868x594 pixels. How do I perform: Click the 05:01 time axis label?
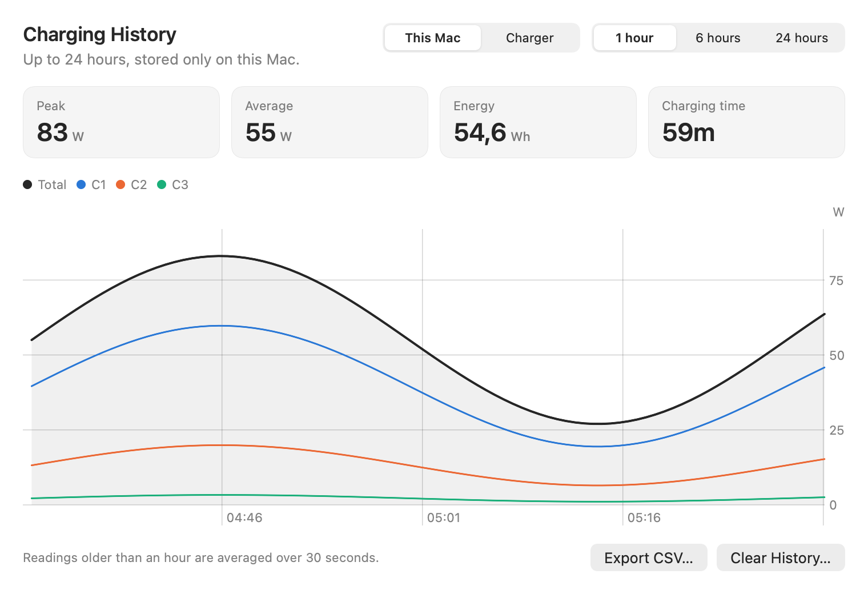pos(444,517)
